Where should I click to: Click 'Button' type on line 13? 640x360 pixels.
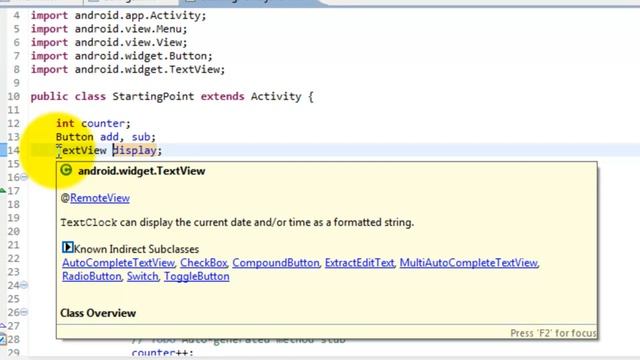pyautogui.click(x=75, y=137)
